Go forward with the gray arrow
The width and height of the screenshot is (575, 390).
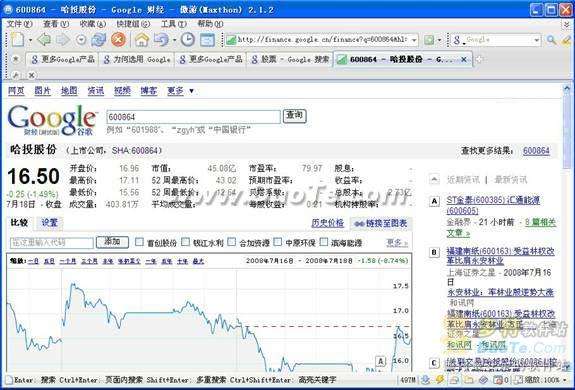(x=63, y=40)
